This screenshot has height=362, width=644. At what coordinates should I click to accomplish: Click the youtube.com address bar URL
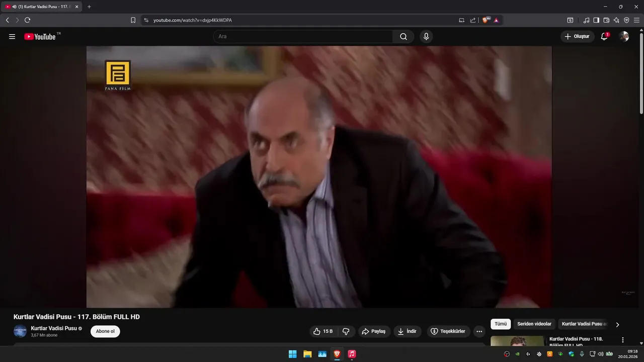[x=193, y=20]
